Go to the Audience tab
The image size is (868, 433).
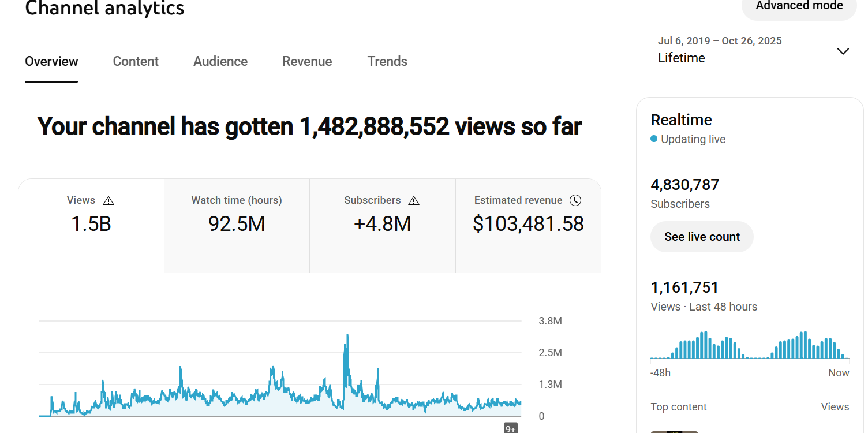click(220, 61)
